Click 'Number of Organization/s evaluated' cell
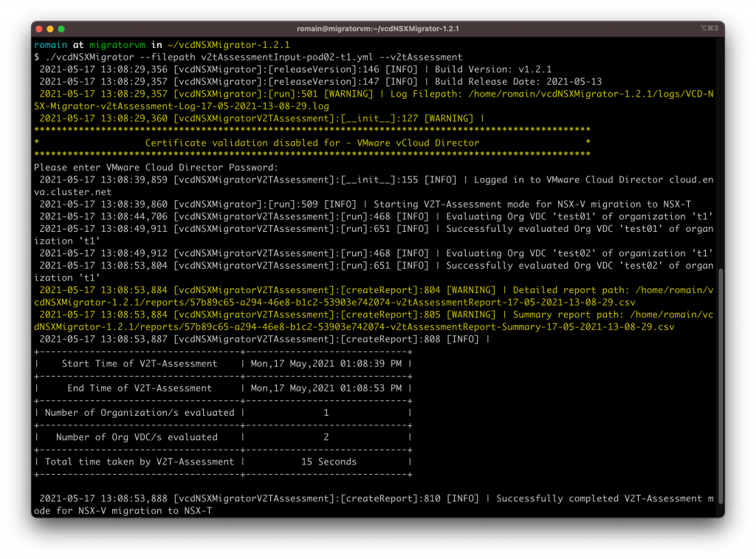Viewport: 756px width, 559px height. [140, 413]
